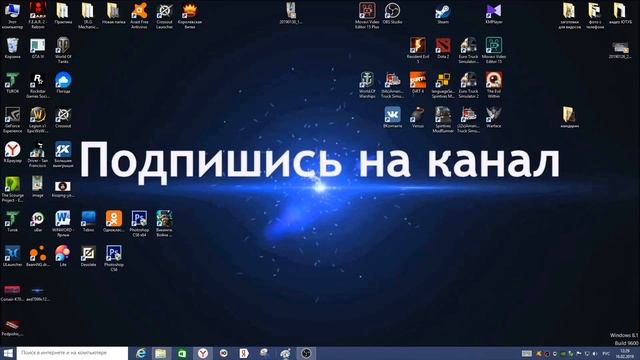The height and width of the screenshot is (360, 640).
Task: Open the 'видео ЮТУБ' folder
Action: click(x=620, y=13)
